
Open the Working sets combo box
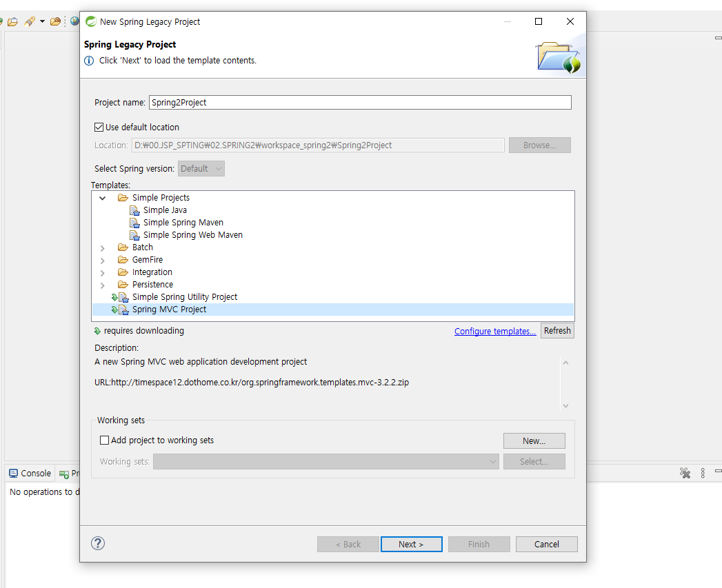pyautogui.click(x=326, y=461)
